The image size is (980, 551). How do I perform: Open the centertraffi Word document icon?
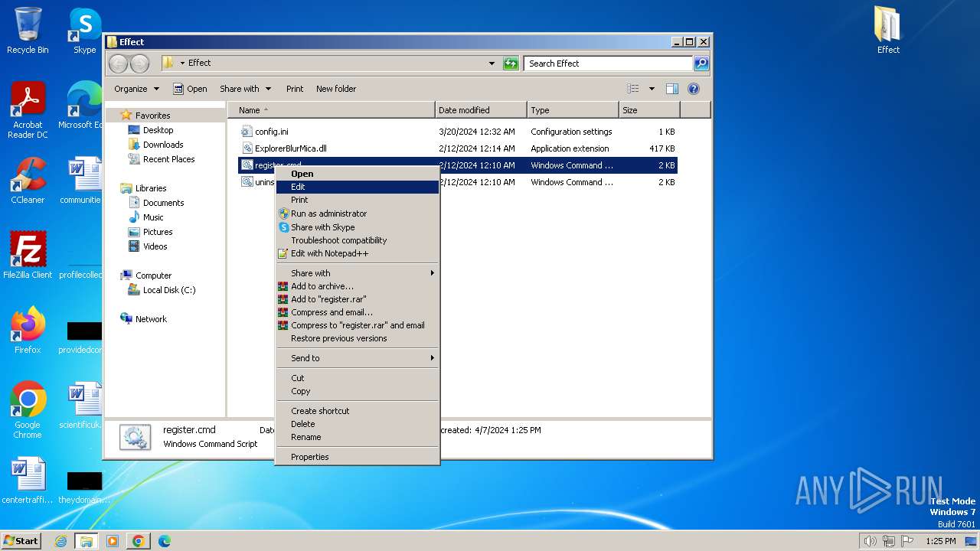[x=28, y=481]
